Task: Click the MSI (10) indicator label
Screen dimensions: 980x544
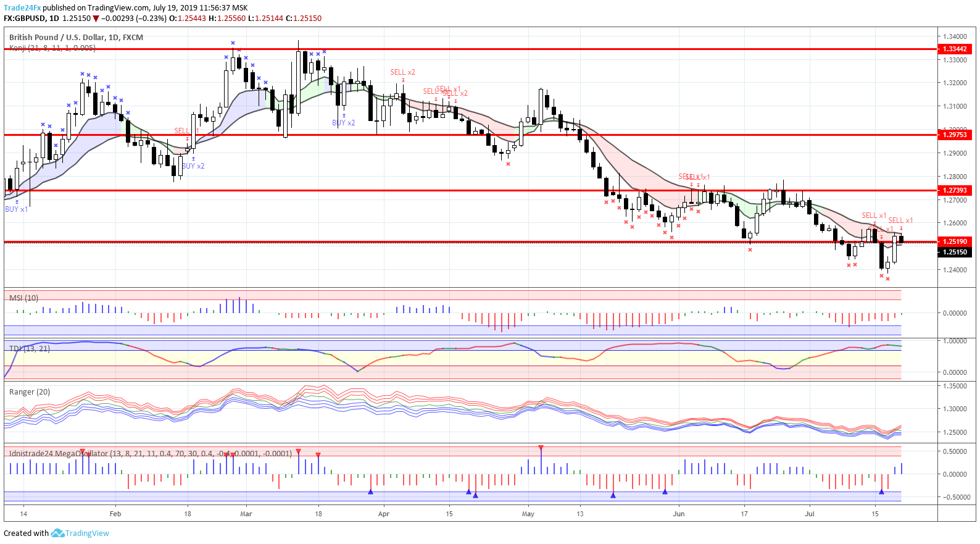Action: tap(24, 298)
